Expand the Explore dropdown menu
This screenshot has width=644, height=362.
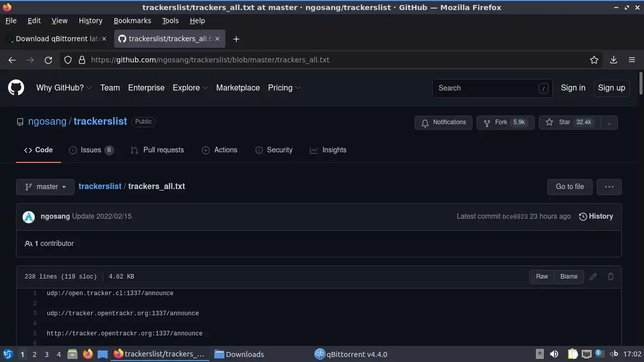190,87
